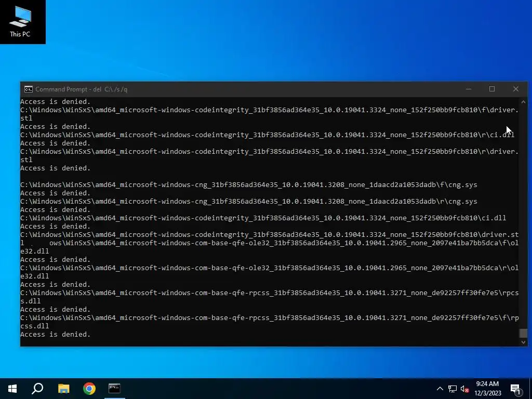Launch File Explorer from taskbar
532x399 pixels.
tap(63, 389)
